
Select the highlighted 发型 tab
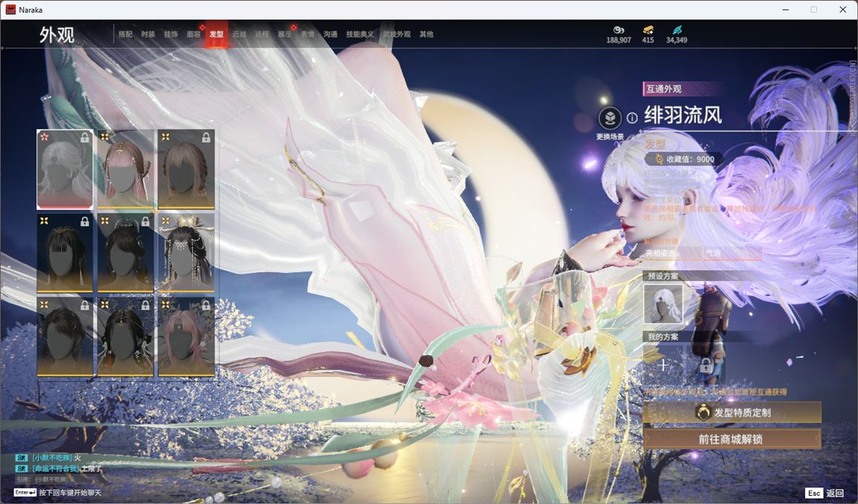216,34
